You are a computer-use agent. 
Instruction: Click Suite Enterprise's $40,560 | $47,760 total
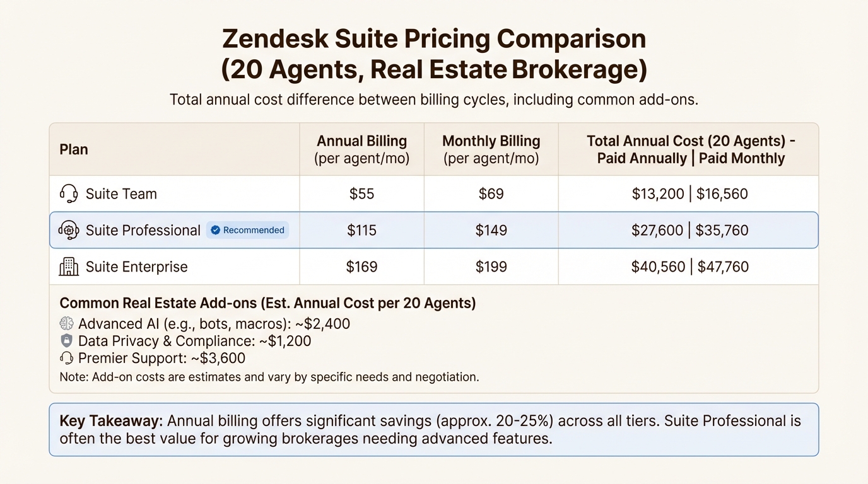click(690, 267)
